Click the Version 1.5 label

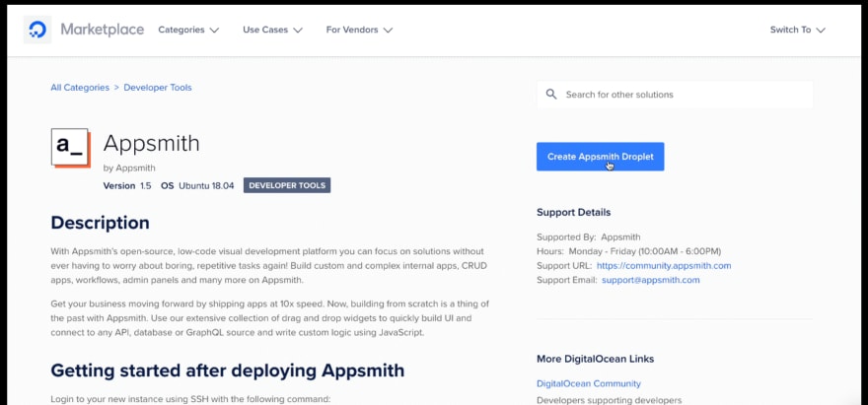127,185
